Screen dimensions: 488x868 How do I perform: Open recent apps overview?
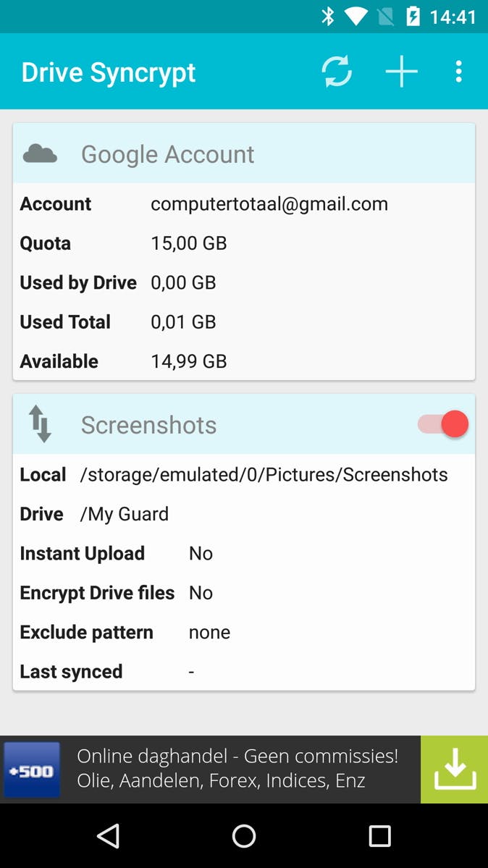point(379,836)
